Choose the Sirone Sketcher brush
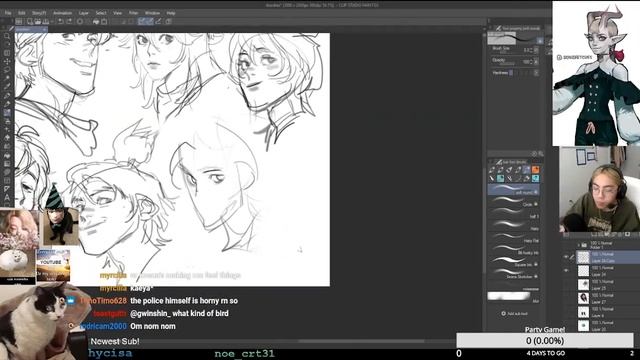Viewport: 640px width, 360px height. pyautogui.click(x=513, y=273)
